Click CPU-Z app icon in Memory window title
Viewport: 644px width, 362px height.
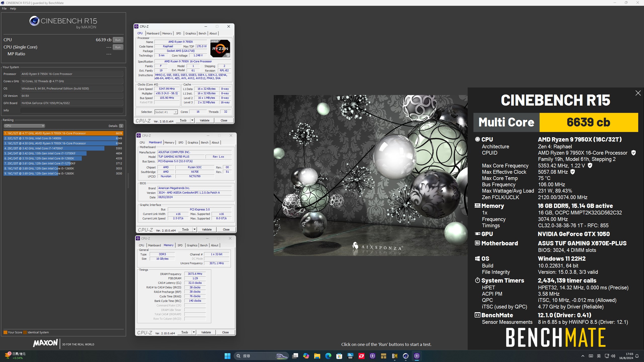138,238
